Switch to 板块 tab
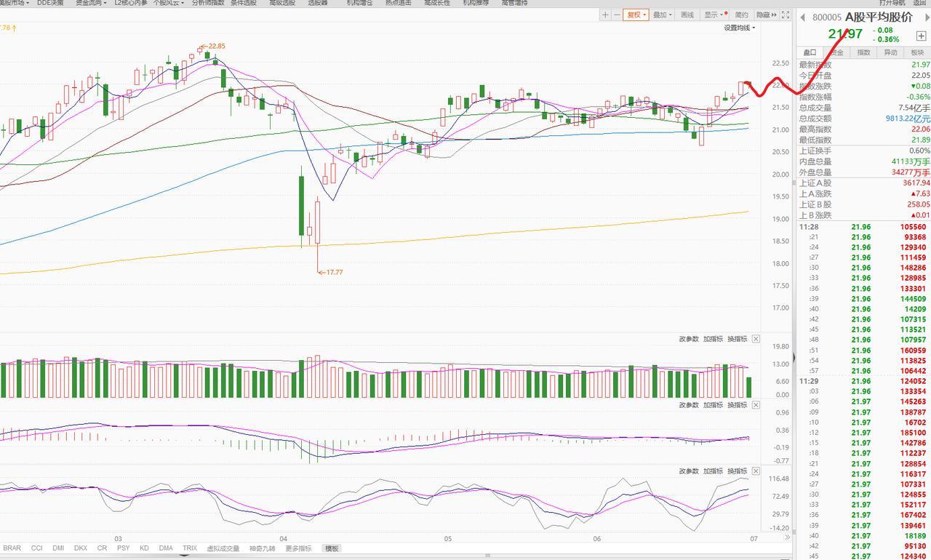This screenshot has width=931, height=560. [917, 52]
